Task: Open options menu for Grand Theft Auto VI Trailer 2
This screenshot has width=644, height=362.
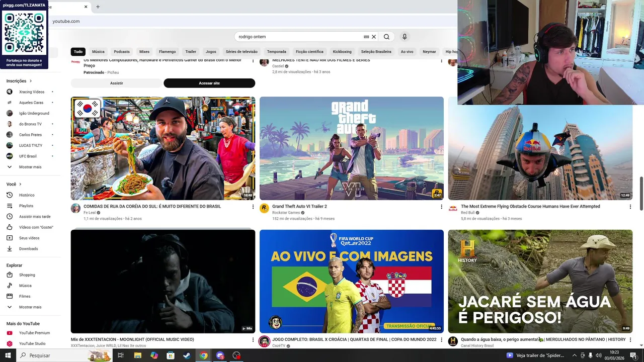Action: click(x=442, y=207)
